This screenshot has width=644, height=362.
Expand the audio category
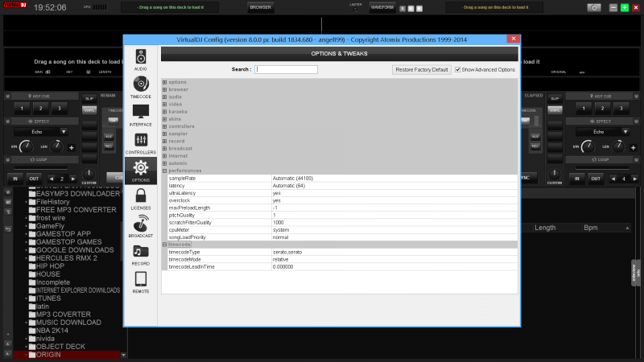(165, 97)
